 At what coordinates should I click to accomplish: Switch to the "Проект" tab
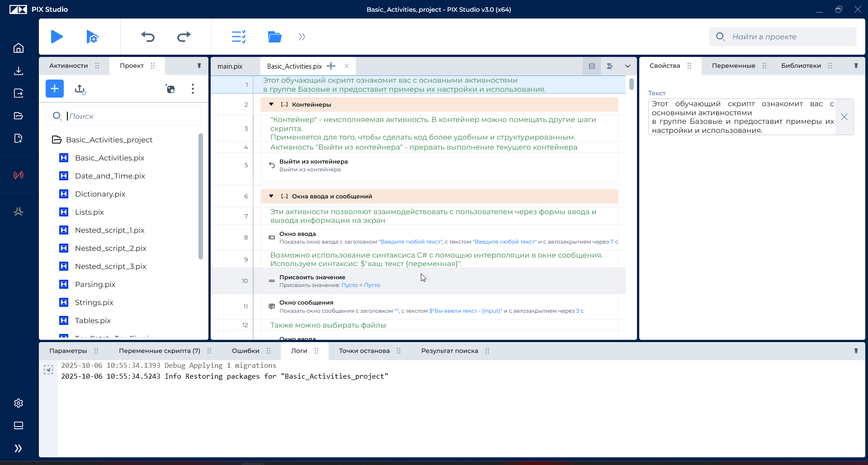click(132, 66)
